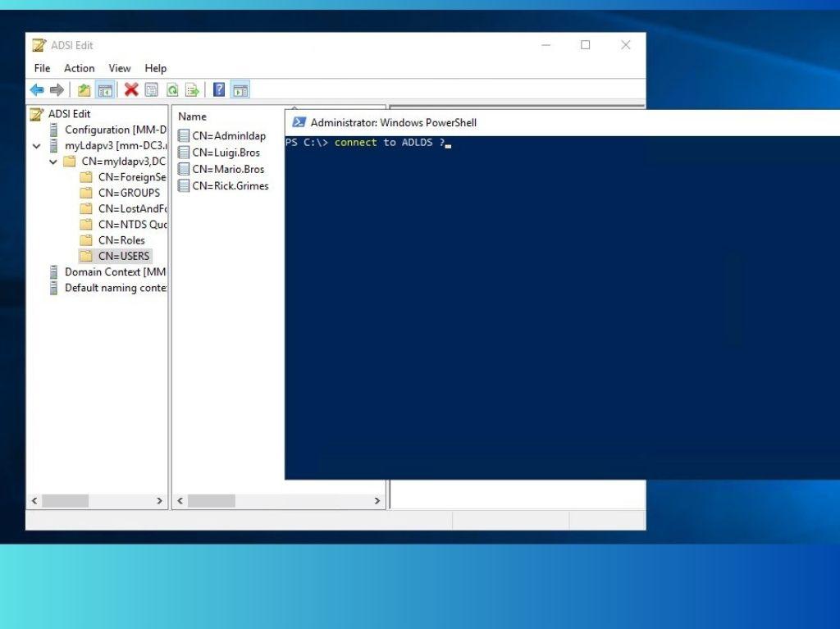The height and width of the screenshot is (629, 840).
Task: Select Domain Context node in tree
Action: [x=115, y=271]
